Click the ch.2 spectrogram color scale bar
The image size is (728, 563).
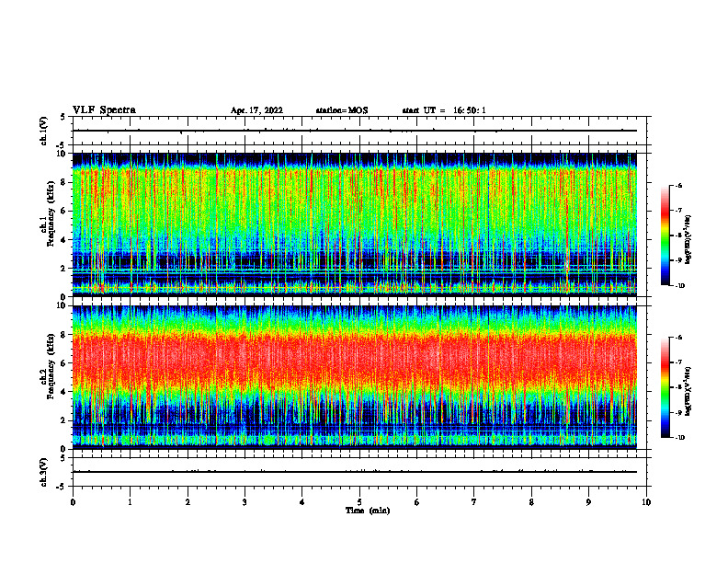click(665, 387)
